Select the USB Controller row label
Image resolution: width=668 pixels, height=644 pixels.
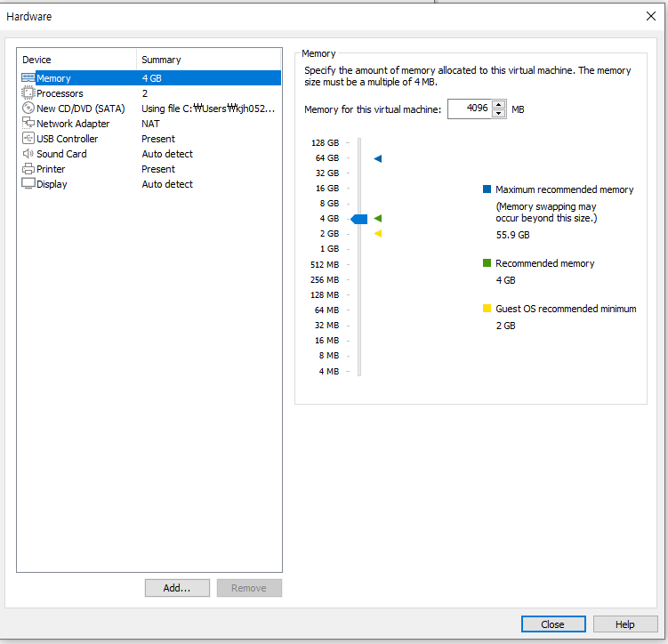(x=68, y=139)
